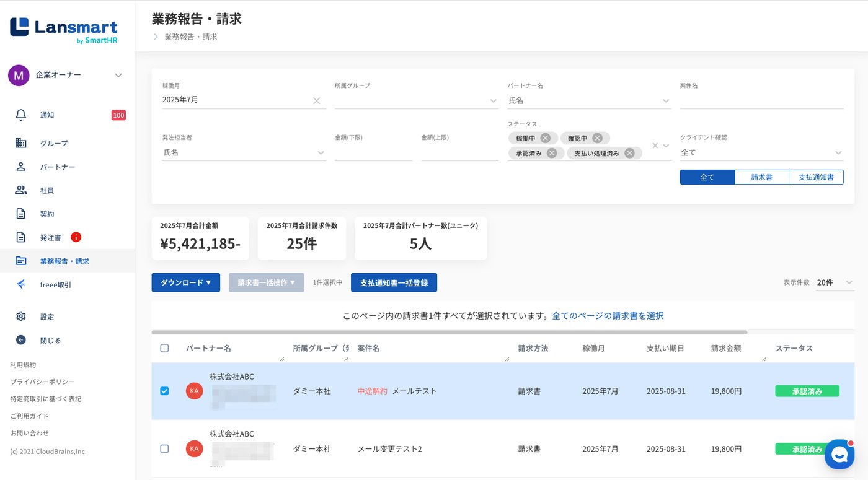868x480 pixels.
Task: Clear the 稼働月 2025年7月 value
Action: (316, 100)
